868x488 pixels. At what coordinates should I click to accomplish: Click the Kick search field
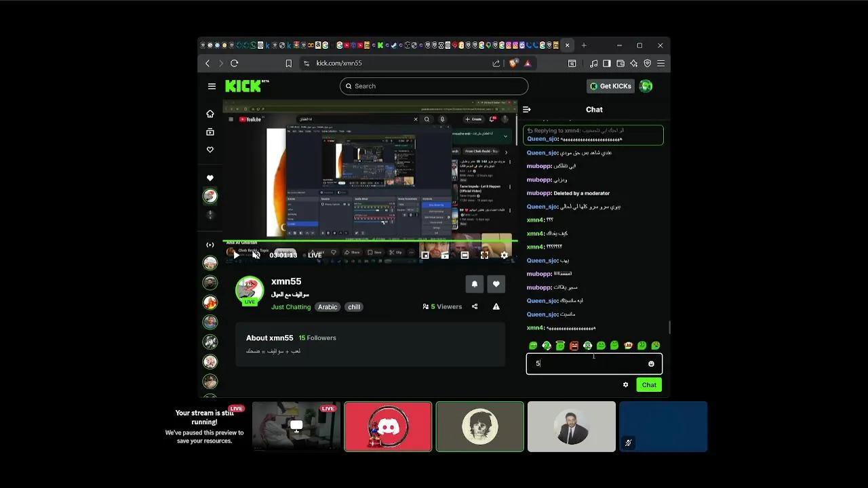pos(434,86)
